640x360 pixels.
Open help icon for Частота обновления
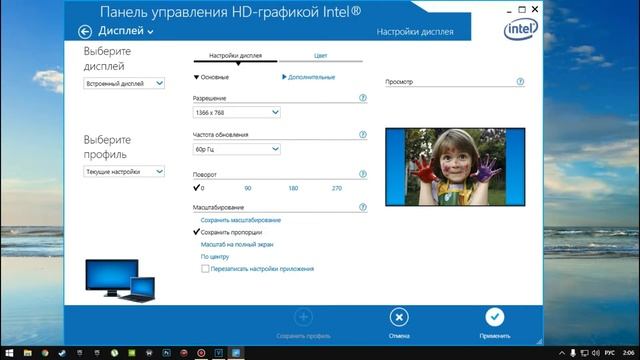362,134
